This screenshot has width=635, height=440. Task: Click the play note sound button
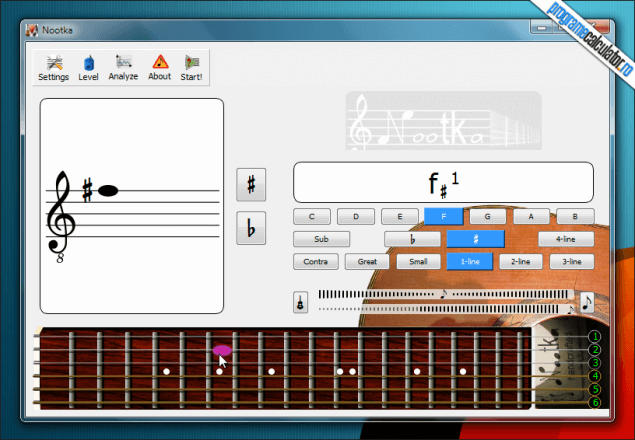(587, 302)
